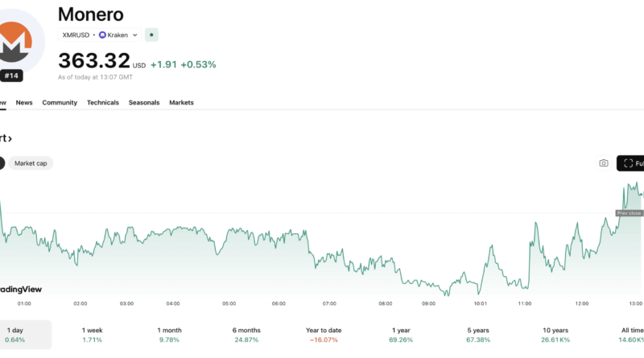Viewport: 644px width, 358px height.
Task: Select the 1 day time range
Action: click(x=15, y=335)
